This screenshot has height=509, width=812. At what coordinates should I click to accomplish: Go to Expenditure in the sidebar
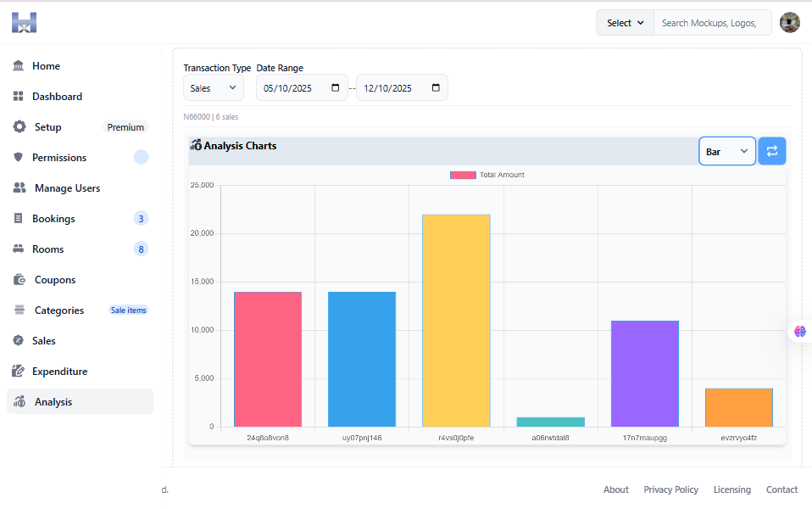click(x=59, y=372)
